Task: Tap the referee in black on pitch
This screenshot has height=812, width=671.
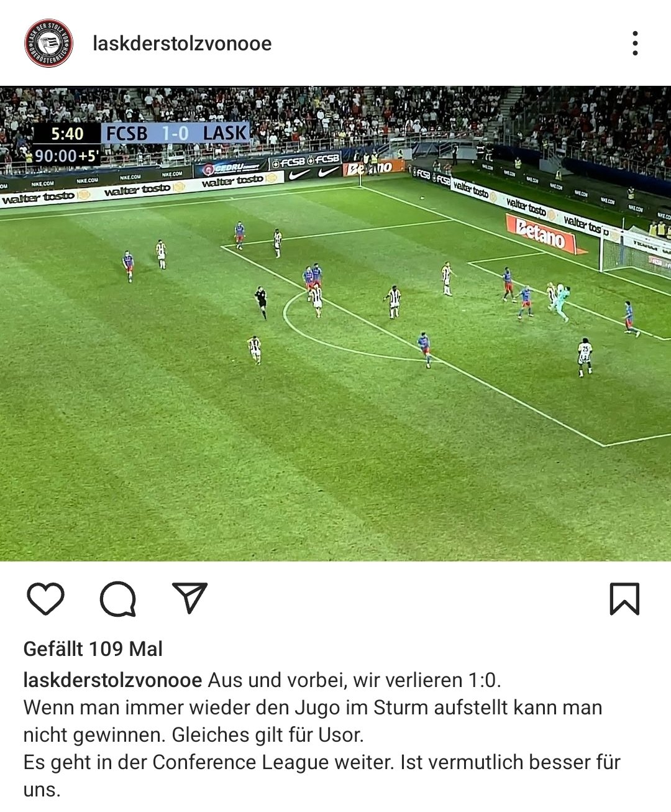Action: tap(262, 302)
